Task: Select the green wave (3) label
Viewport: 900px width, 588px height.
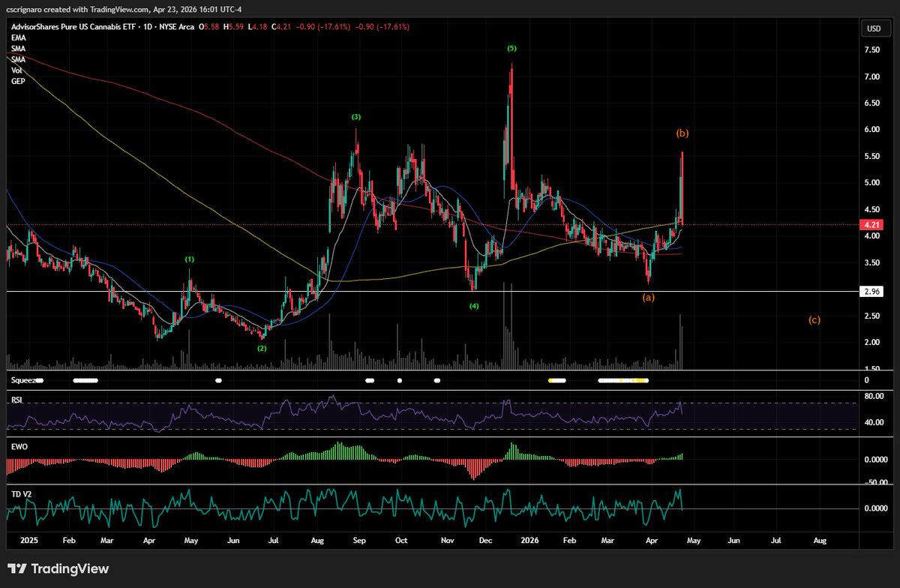Action: (356, 117)
